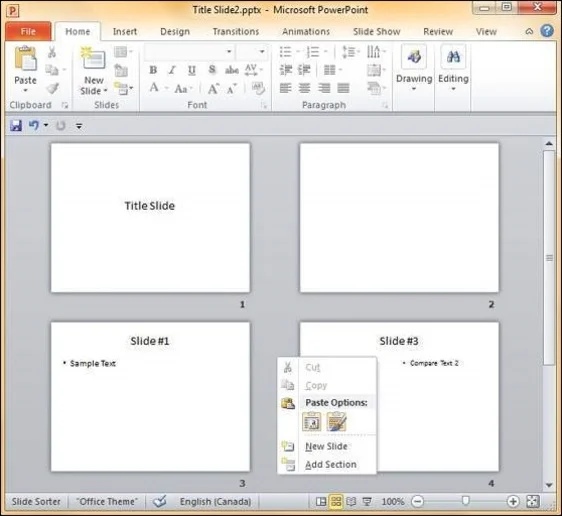Switch to the Design tab

coord(175,32)
